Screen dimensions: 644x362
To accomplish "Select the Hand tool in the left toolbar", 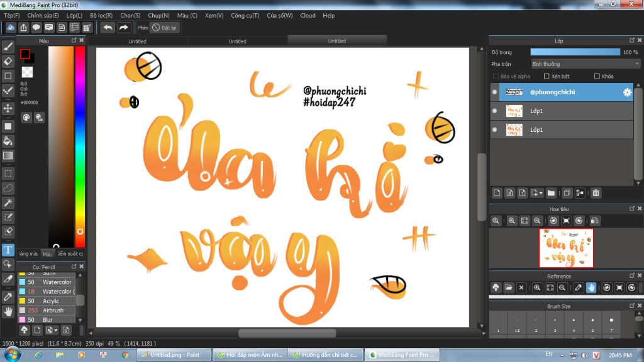I will [x=8, y=312].
